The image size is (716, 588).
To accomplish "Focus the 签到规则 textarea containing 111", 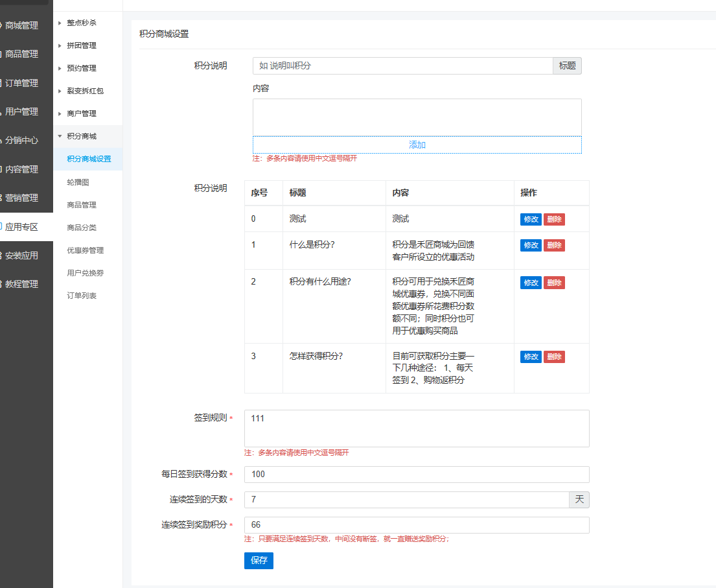I will tap(417, 429).
